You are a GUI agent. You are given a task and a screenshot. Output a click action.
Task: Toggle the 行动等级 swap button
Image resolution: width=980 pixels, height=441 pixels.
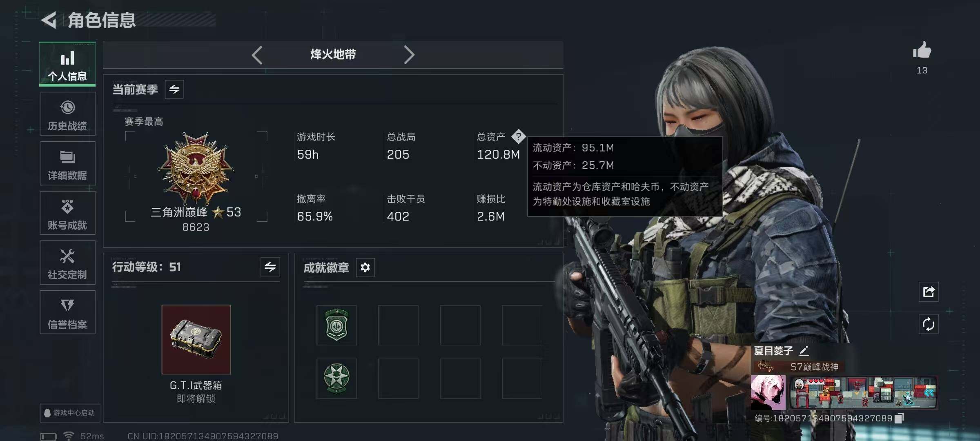(x=270, y=267)
